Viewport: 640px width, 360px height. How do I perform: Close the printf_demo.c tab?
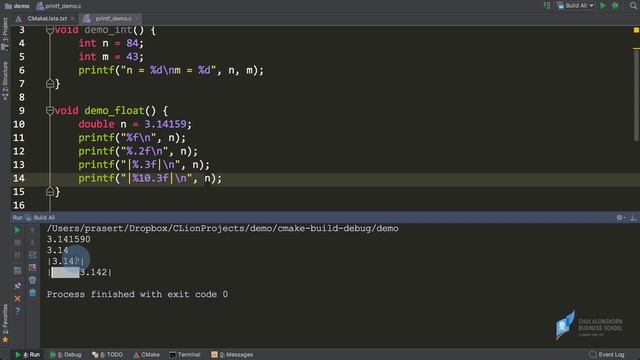(137, 19)
